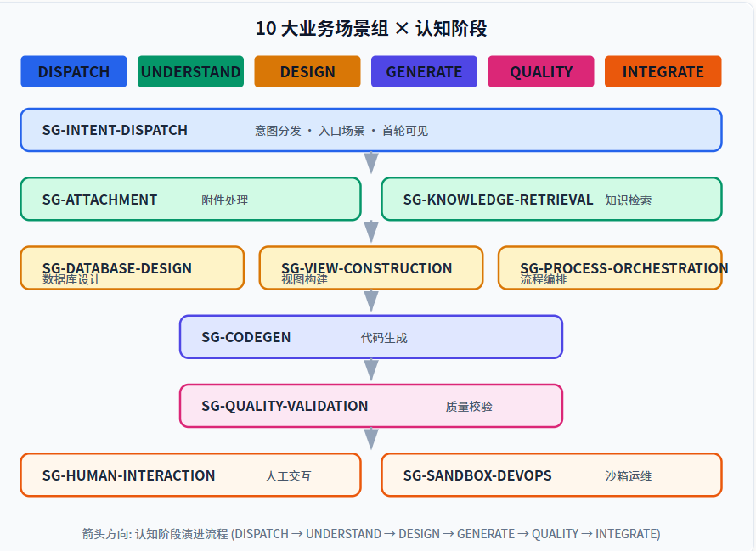Click the 质量校验 label
This screenshot has height=551, width=756.
coord(469,407)
